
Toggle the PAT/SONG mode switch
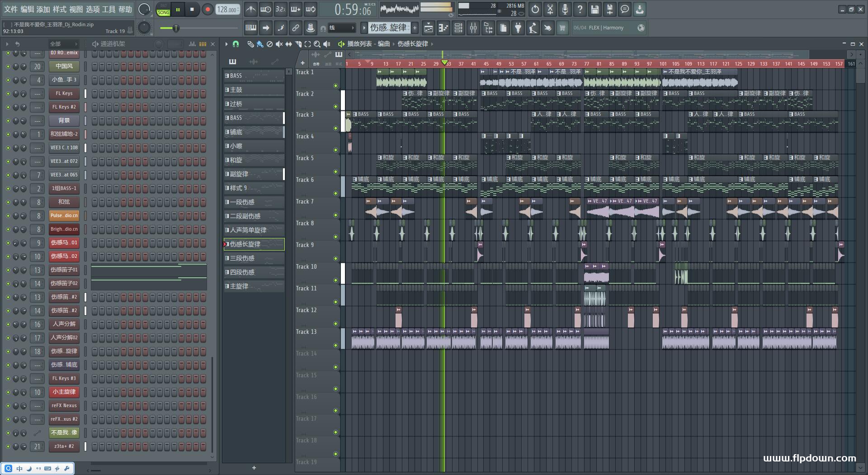point(163,9)
